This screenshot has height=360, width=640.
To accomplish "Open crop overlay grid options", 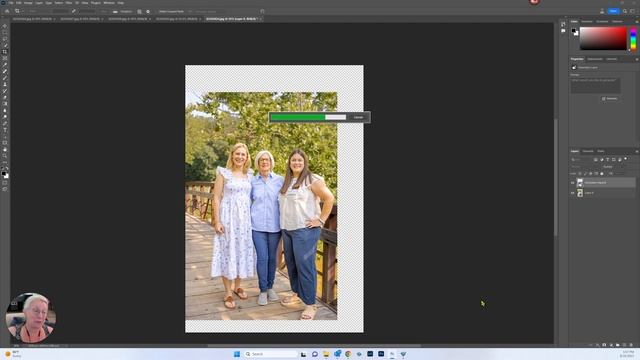I will click(140, 11).
